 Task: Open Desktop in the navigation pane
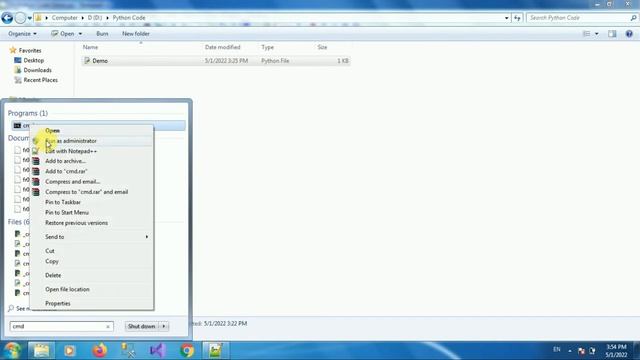33,60
